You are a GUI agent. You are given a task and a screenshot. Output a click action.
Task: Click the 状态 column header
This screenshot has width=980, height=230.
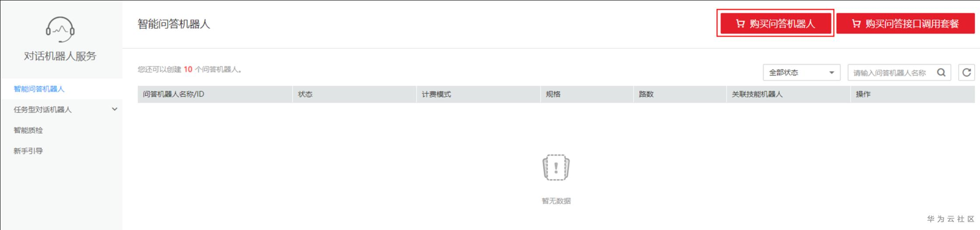pyautogui.click(x=305, y=94)
